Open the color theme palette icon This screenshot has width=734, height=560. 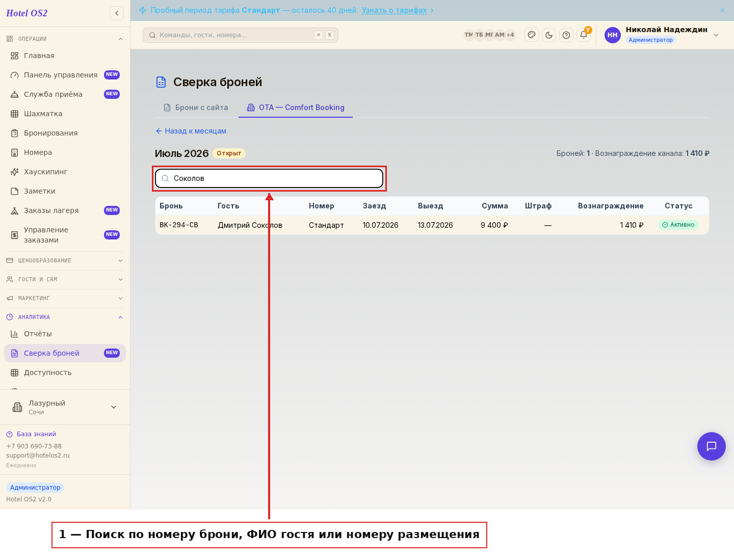(532, 35)
